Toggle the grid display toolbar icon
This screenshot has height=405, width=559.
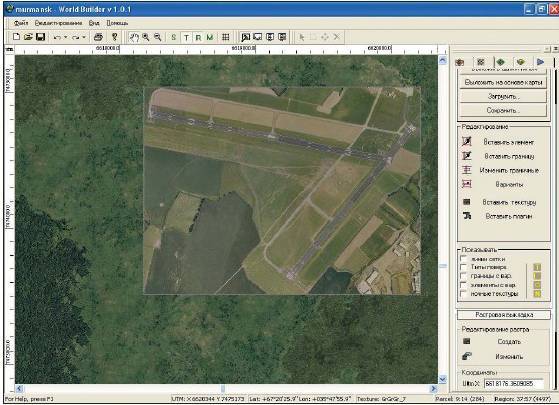point(225,37)
